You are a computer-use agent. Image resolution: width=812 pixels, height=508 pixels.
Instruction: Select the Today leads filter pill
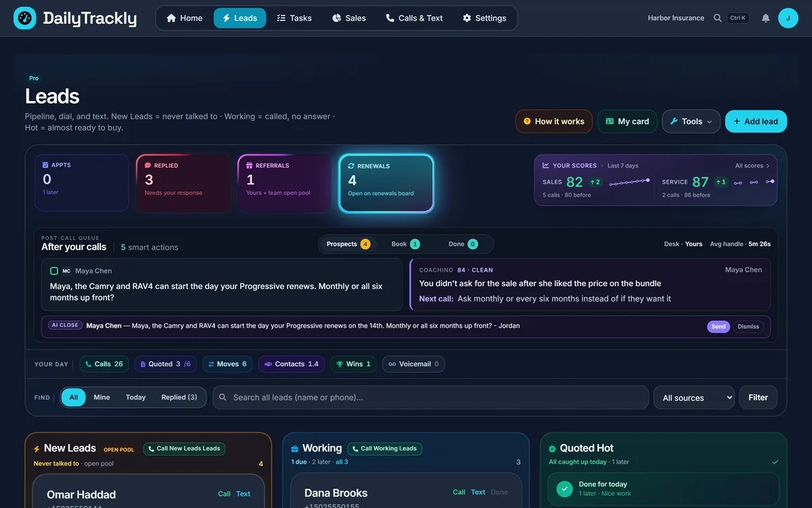point(135,398)
